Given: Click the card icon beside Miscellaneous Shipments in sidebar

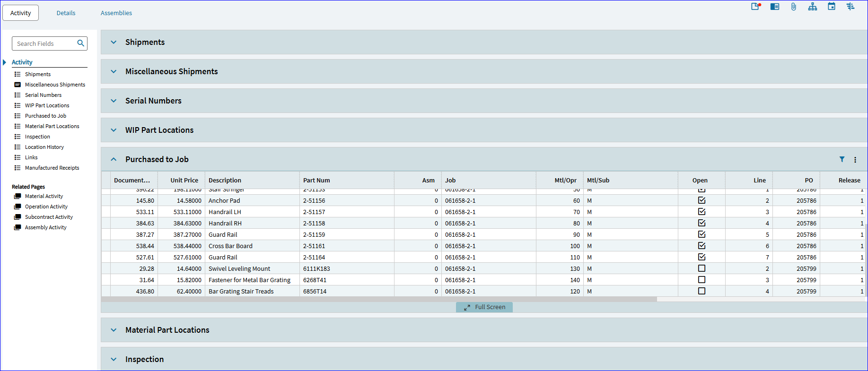Looking at the screenshot, I should (18, 85).
